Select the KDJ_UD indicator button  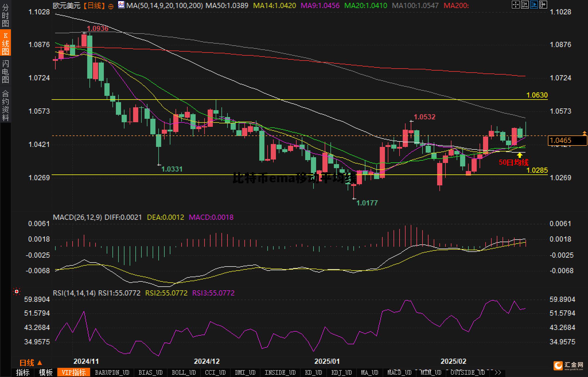point(341,372)
